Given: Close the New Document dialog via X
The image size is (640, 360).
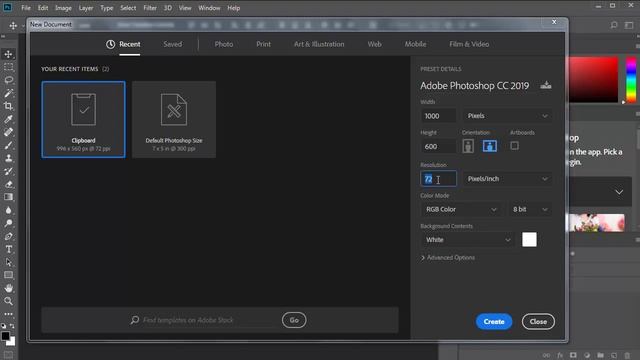Looking at the screenshot, I should (x=554, y=22).
